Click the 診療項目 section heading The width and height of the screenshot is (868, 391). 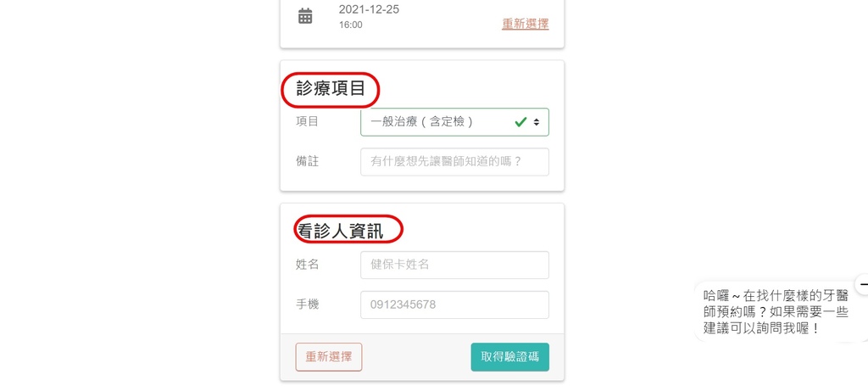coord(331,89)
